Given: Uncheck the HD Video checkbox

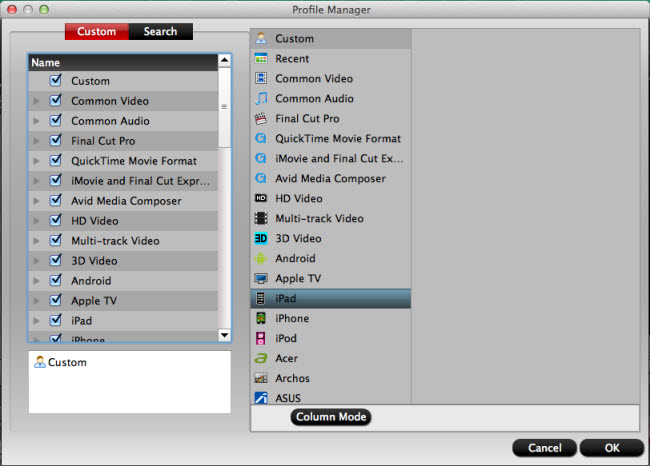Looking at the screenshot, I should click(56, 220).
